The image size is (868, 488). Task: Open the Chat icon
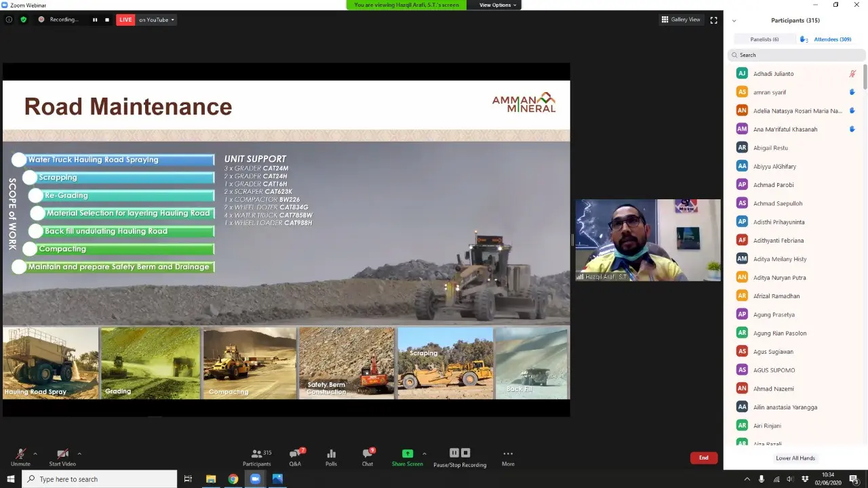point(368,453)
